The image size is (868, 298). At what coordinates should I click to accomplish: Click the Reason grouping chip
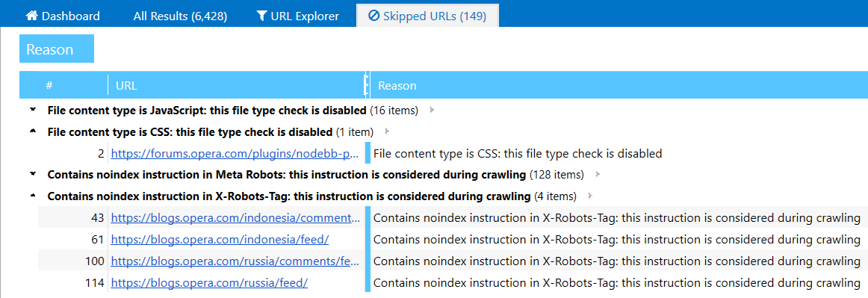click(x=57, y=49)
